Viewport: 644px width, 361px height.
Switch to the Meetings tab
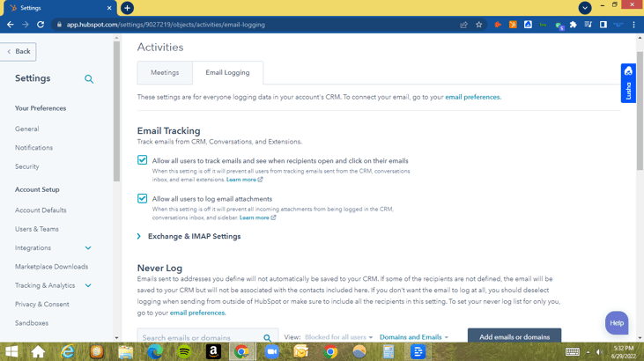click(165, 73)
